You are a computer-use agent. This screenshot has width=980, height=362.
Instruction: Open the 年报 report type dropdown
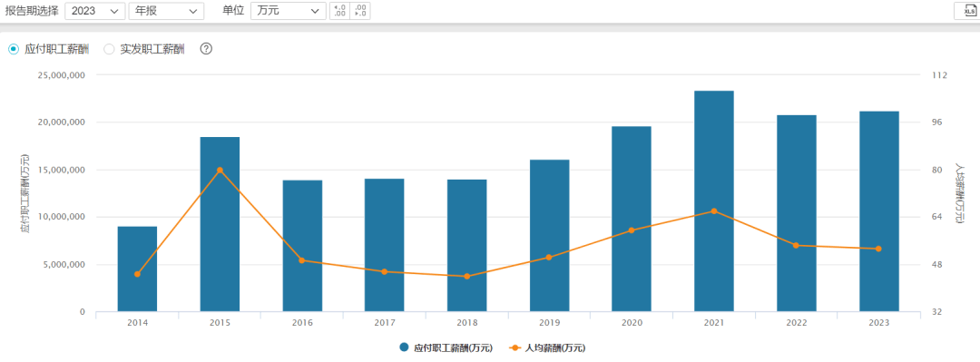coord(166,11)
